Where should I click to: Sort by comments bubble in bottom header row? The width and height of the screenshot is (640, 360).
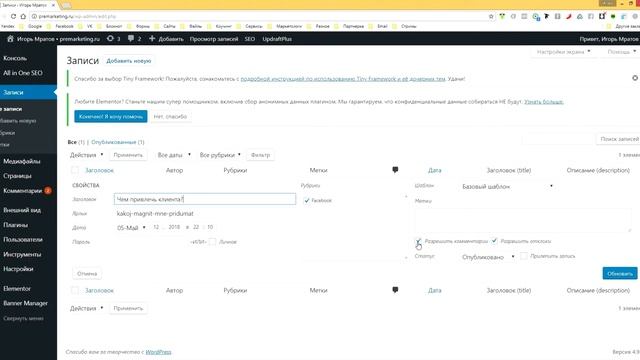click(x=395, y=290)
